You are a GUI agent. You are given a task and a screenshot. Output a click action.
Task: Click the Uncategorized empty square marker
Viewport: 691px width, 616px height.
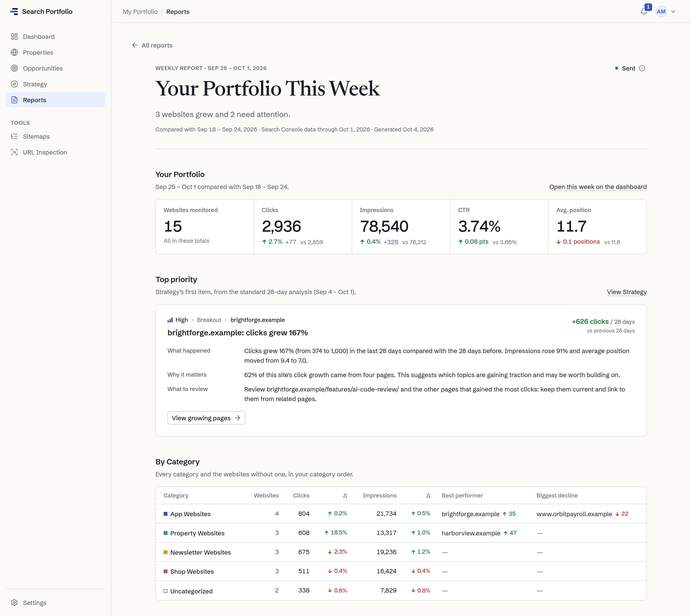coord(166,591)
